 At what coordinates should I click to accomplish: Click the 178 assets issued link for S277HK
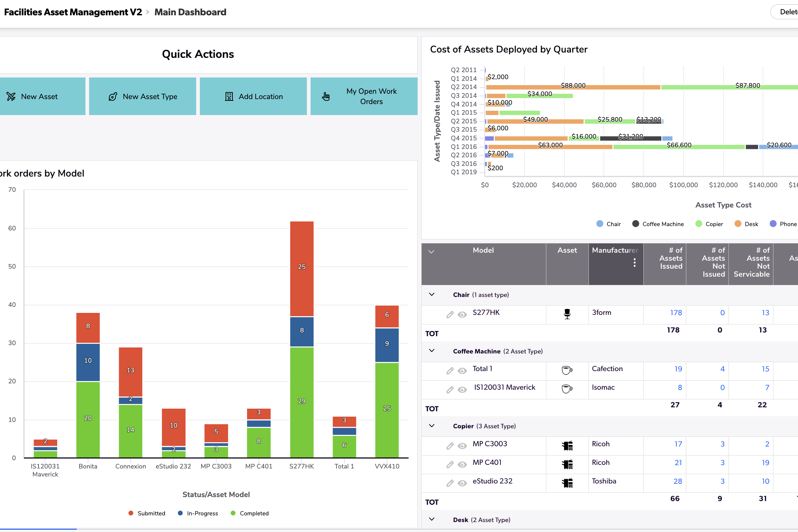pos(676,313)
